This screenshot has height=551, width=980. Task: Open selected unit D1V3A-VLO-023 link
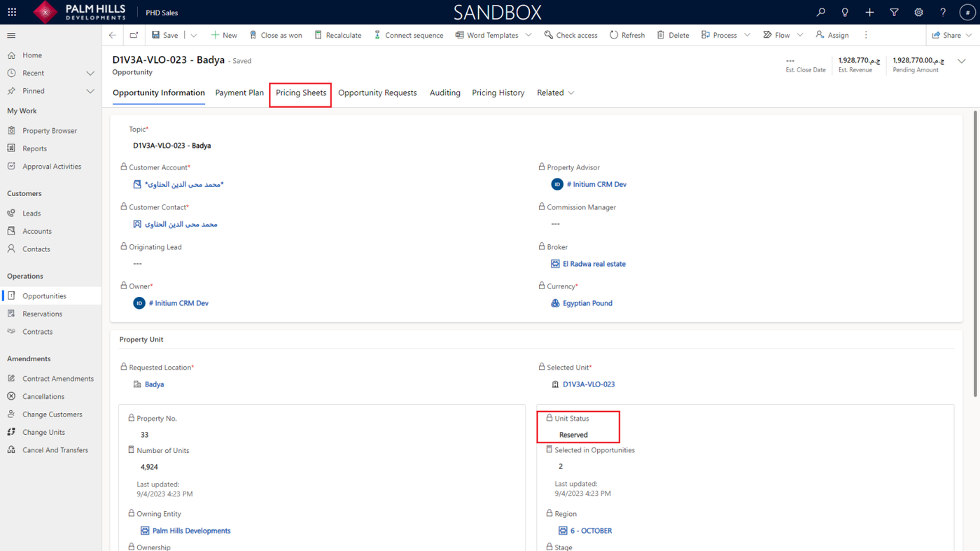(589, 384)
